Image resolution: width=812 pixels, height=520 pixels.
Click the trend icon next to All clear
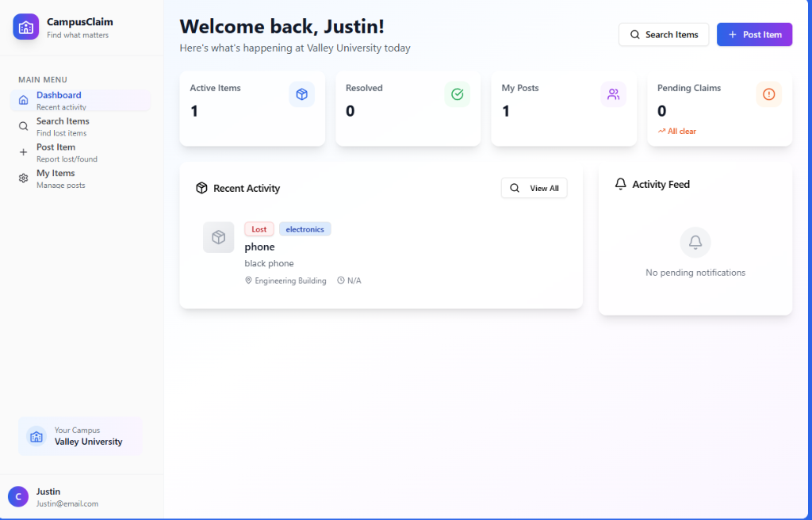click(x=661, y=131)
